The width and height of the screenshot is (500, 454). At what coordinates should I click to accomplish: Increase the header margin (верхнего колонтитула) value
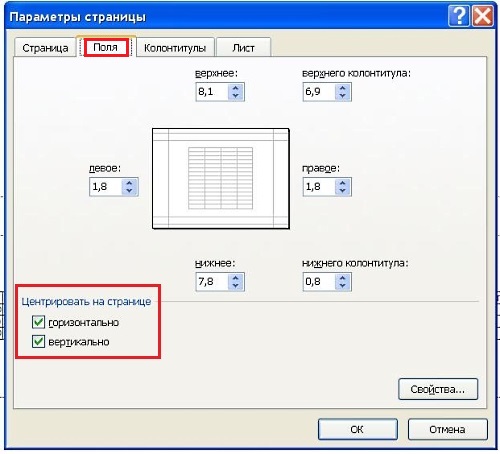[x=342, y=88]
